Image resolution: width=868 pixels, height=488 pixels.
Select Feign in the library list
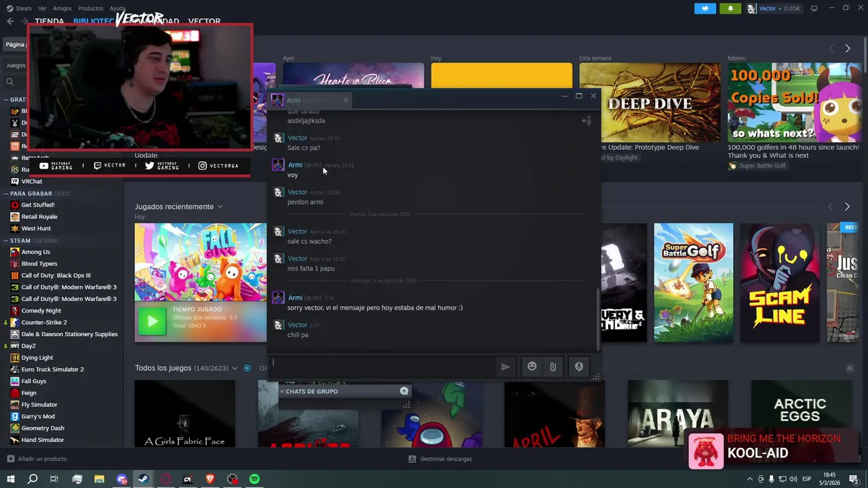point(28,392)
